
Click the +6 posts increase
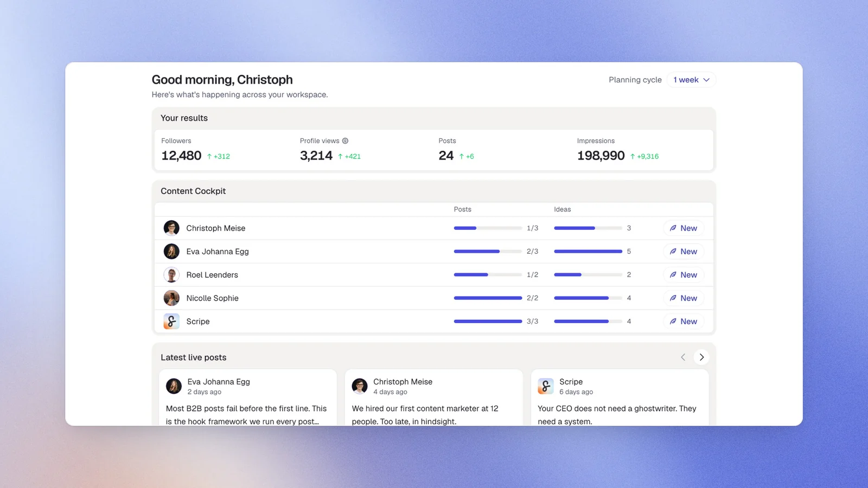click(x=467, y=157)
